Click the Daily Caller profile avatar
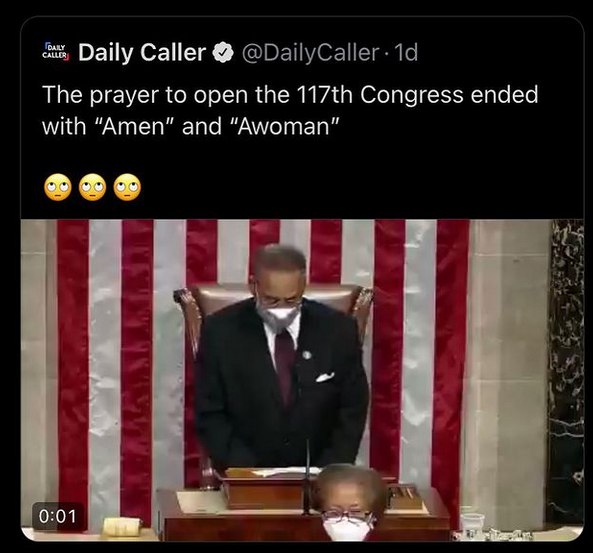 [x=56, y=52]
